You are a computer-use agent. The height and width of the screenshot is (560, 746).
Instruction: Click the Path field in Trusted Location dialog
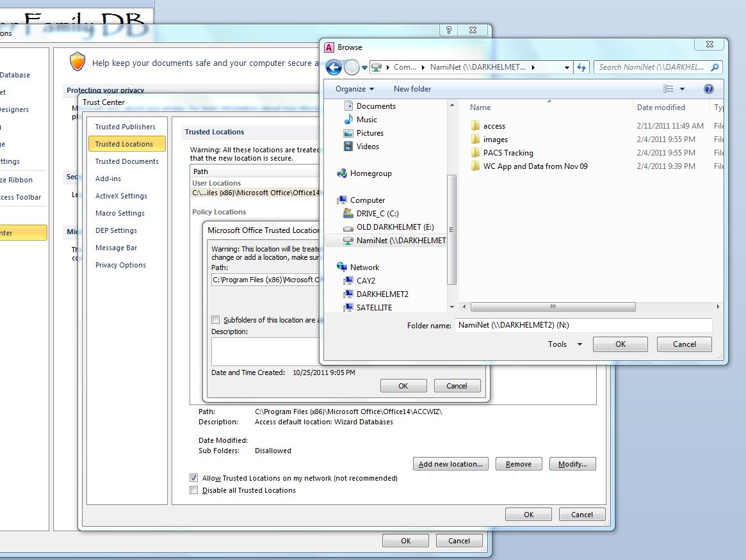pos(266,280)
